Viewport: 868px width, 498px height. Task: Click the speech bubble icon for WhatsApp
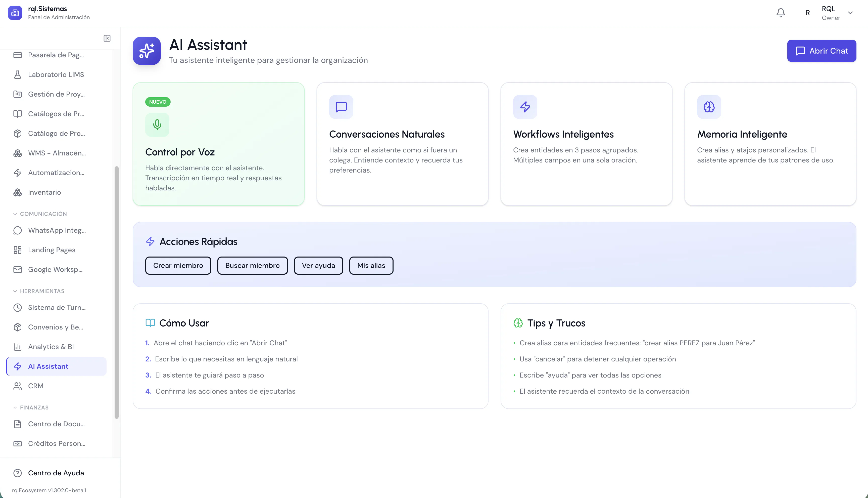pyautogui.click(x=17, y=231)
